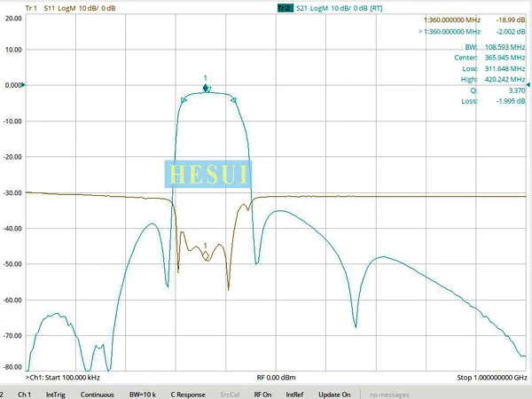The image size is (532, 399).
Task: Click C Response status entry
Action: 188,395
